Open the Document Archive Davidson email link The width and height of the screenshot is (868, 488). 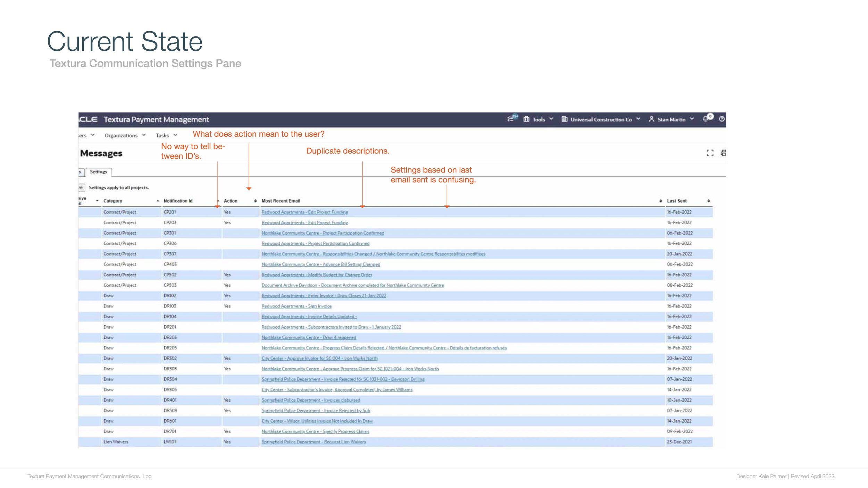click(352, 285)
